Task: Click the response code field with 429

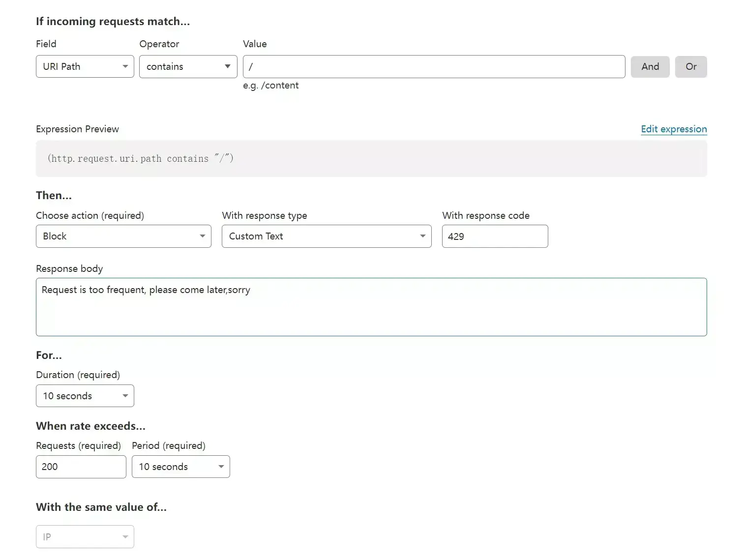Action: (x=495, y=236)
